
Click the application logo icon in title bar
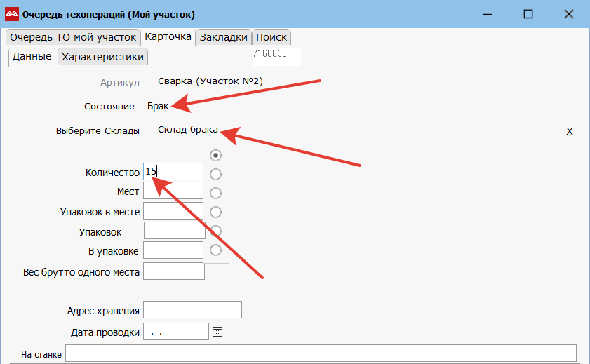(11, 14)
